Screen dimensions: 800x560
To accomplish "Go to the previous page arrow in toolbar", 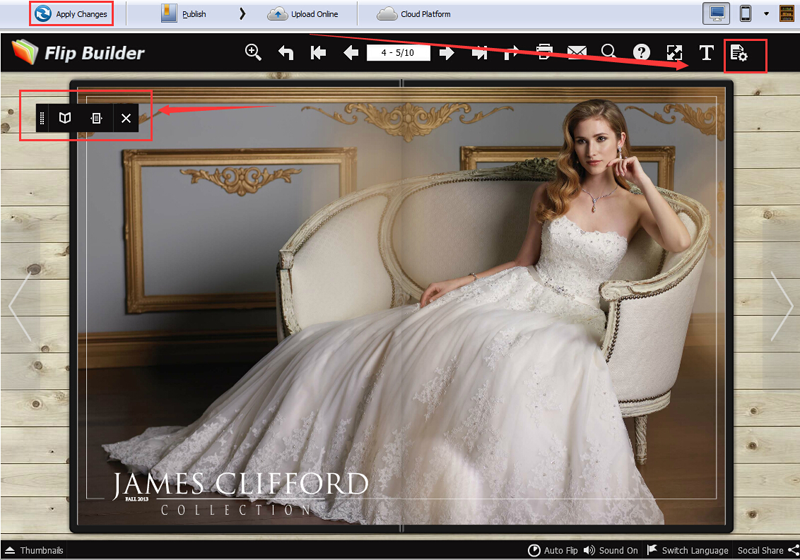I will click(x=351, y=52).
